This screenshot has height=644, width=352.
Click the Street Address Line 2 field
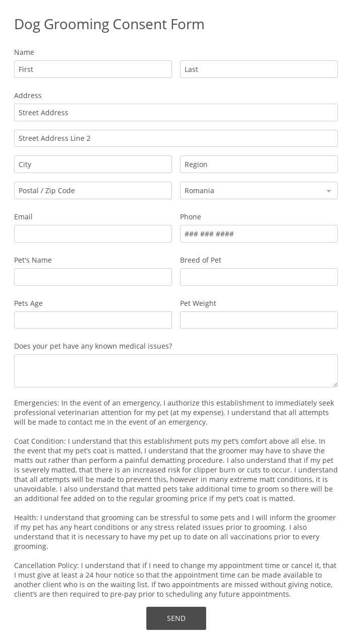pos(175,138)
